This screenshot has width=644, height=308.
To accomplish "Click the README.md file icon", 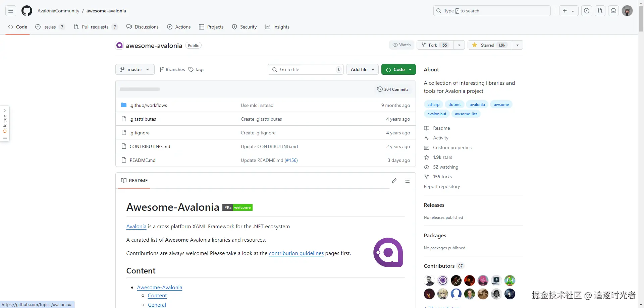I will [124, 160].
